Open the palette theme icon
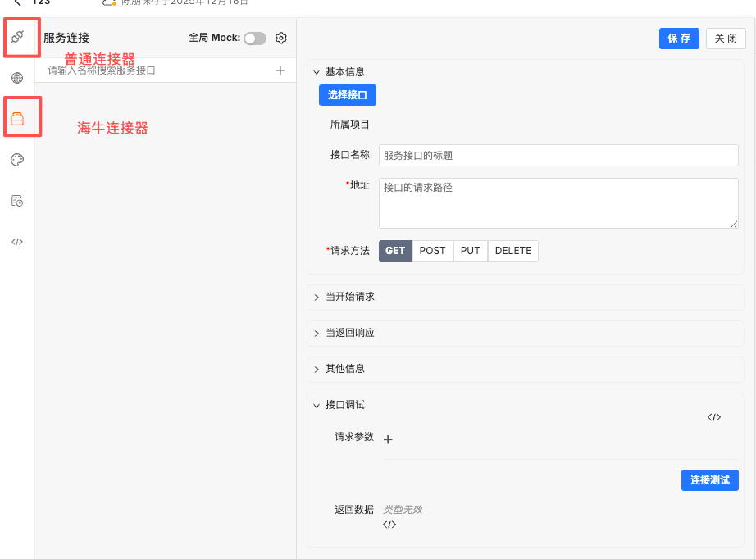This screenshot has height=559, width=756. [17, 160]
